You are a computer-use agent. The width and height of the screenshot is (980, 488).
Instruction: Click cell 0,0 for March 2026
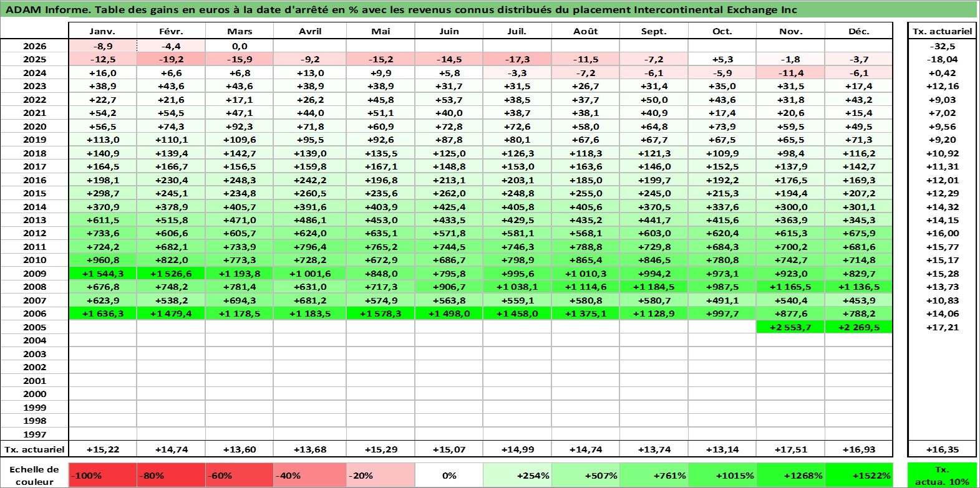click(240, 46)
